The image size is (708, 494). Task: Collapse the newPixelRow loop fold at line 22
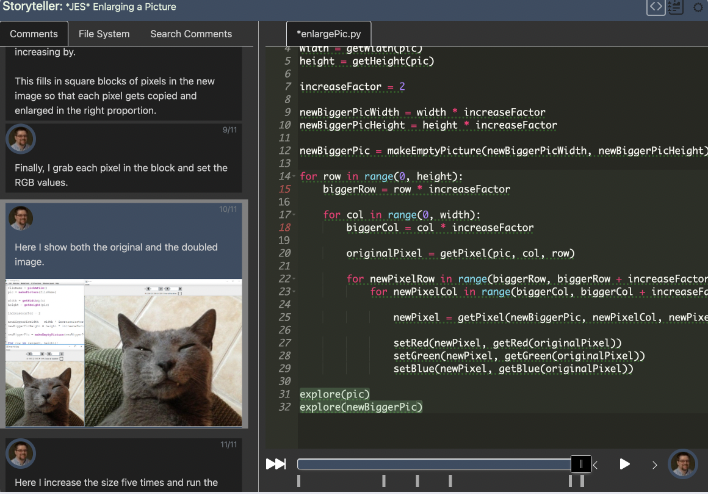pos(294,279)
